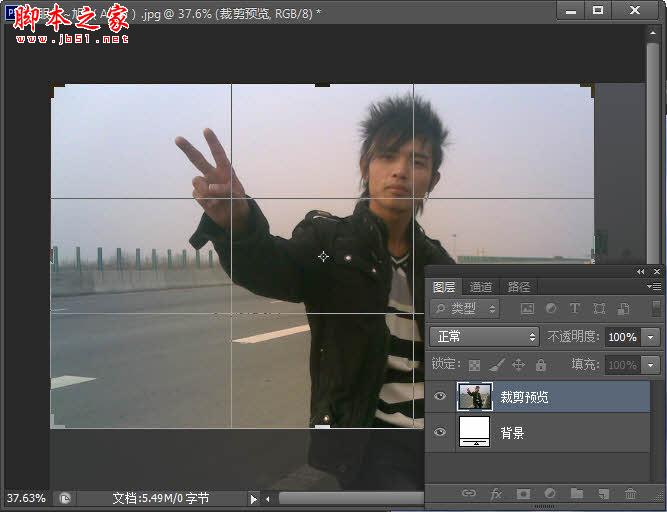The height and width of the screenshot is (512, 667).
Task: Click the horizontal scrollbar thumb
Action: (x=351, y=498)
